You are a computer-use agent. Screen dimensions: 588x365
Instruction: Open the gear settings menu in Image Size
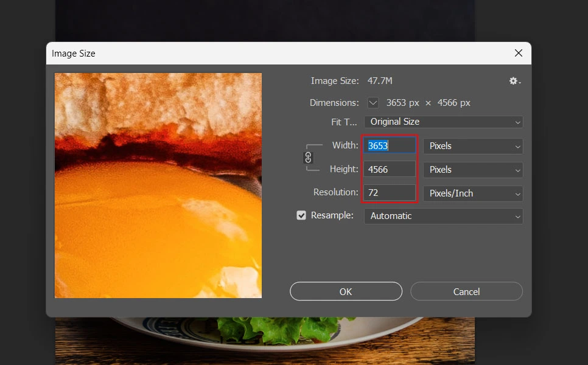coord(515,81)
